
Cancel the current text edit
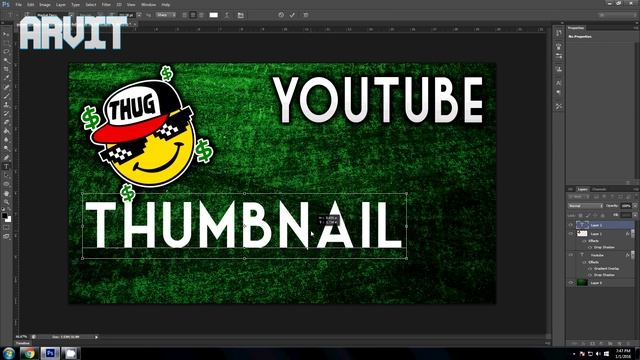pos(281,15)
